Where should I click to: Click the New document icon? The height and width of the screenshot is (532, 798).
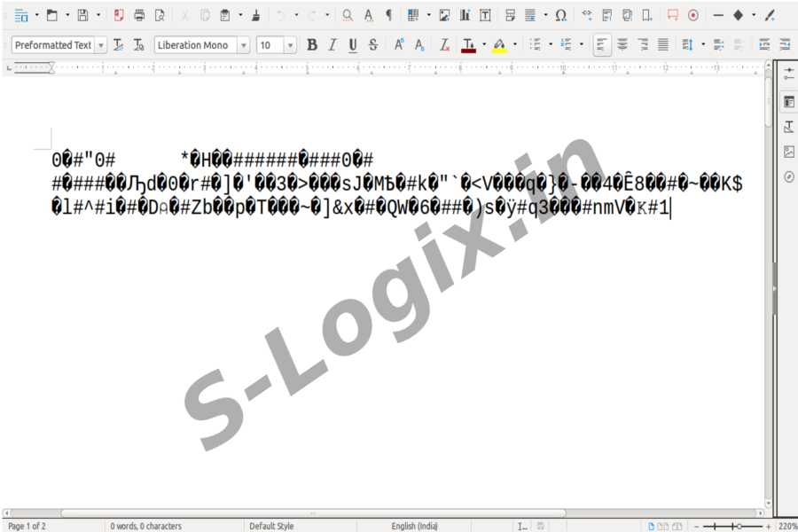[x=21, y=15]
